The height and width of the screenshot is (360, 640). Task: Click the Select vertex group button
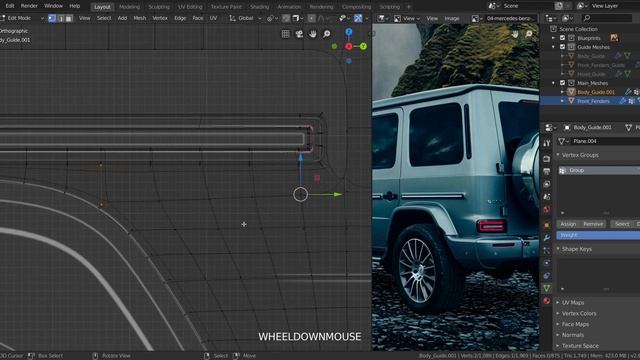(x=622, y=224)
